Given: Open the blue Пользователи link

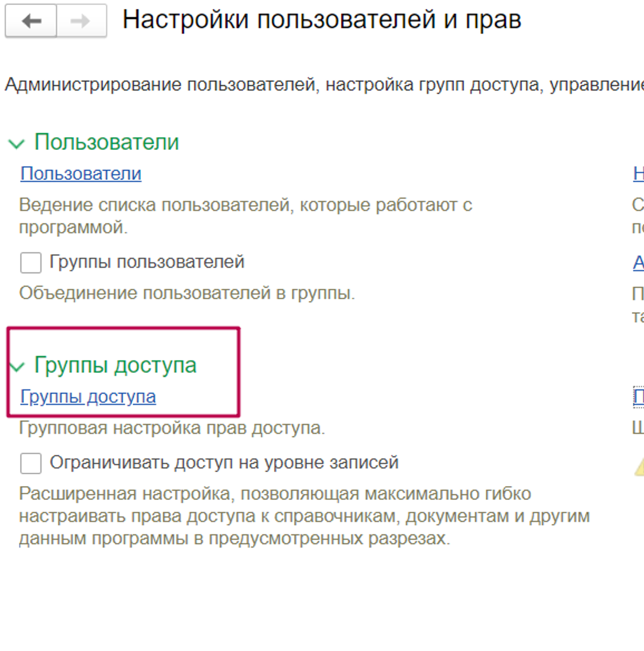Looking at the screenshot, I should (81, 174).
